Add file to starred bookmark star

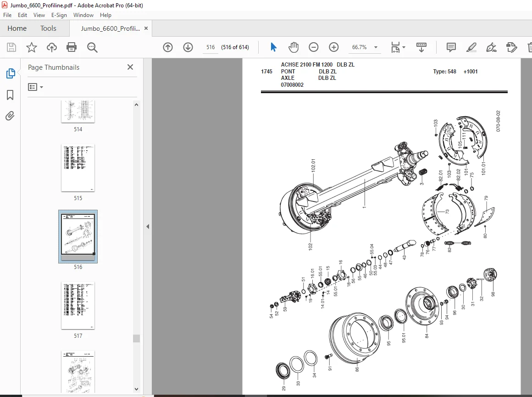point(32,47)
